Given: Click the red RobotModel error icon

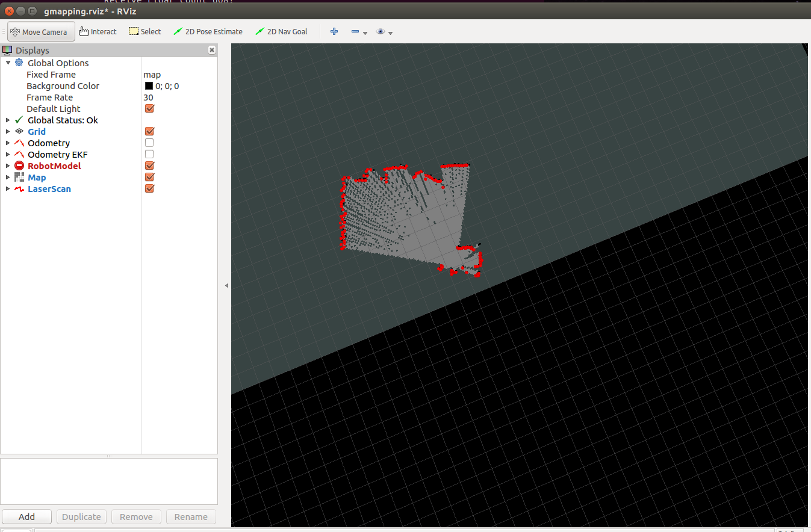Looking at the screenshot, I should coord(19,166).
